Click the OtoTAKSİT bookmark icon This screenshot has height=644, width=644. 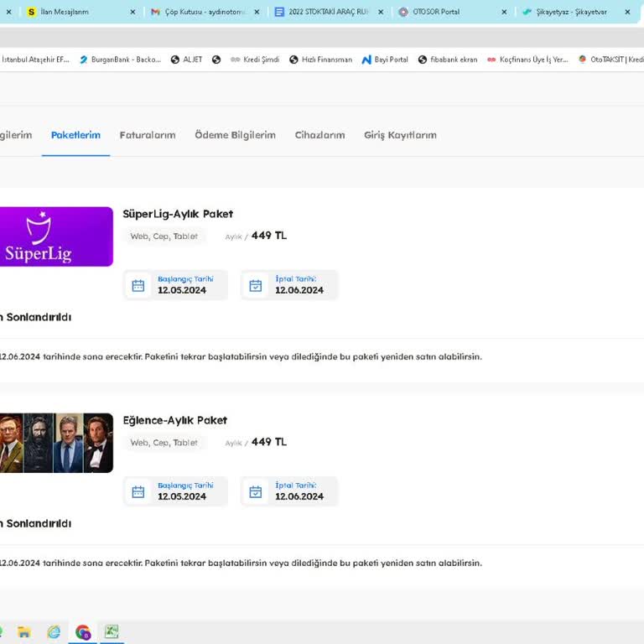tap(582, 60)
